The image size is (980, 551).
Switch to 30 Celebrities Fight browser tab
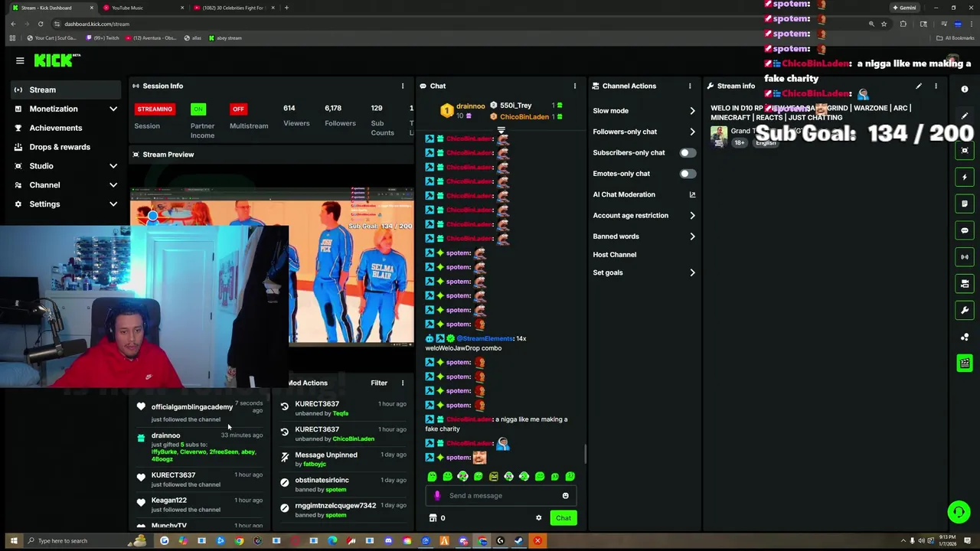(x=234, y=8)
